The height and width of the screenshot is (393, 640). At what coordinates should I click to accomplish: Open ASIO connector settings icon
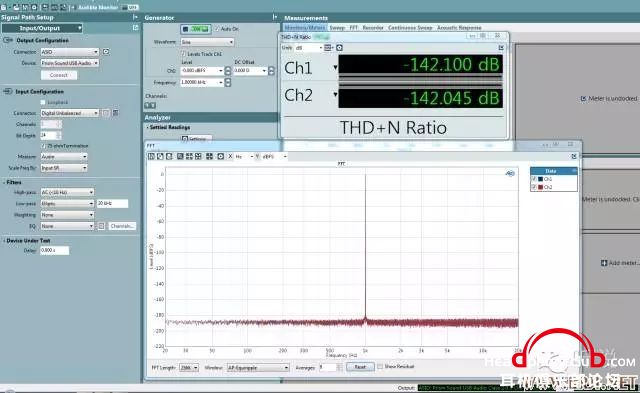click(106, 52)
